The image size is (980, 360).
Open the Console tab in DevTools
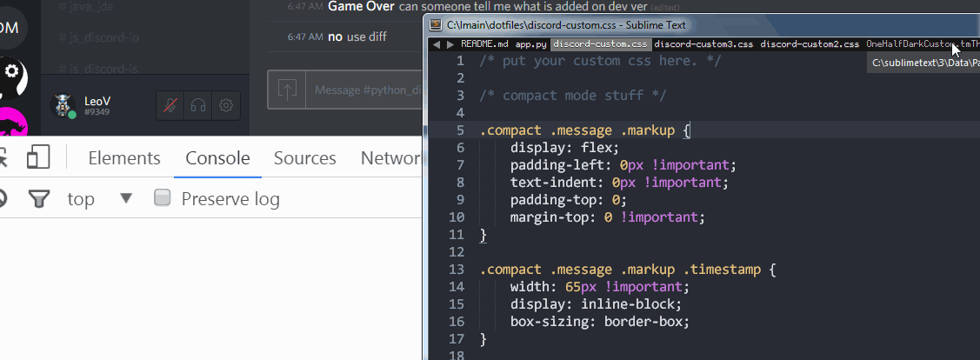217,158
